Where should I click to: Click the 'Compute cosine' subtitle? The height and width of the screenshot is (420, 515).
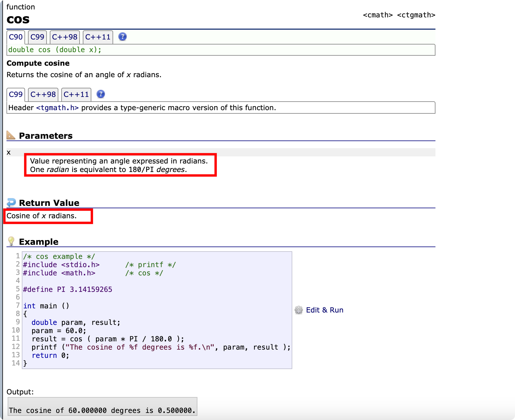38,63
